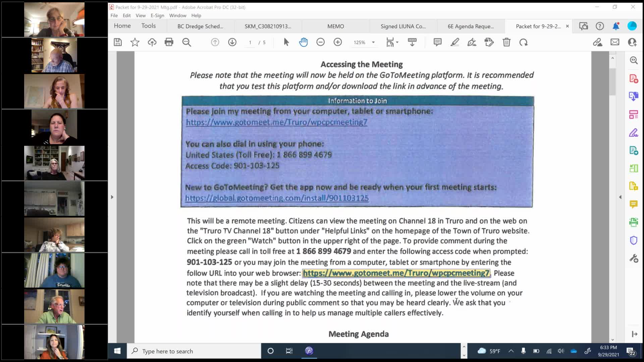Click the Rotate page icon
The height and width of the screenshot is (362, 644).
point(523,42)
